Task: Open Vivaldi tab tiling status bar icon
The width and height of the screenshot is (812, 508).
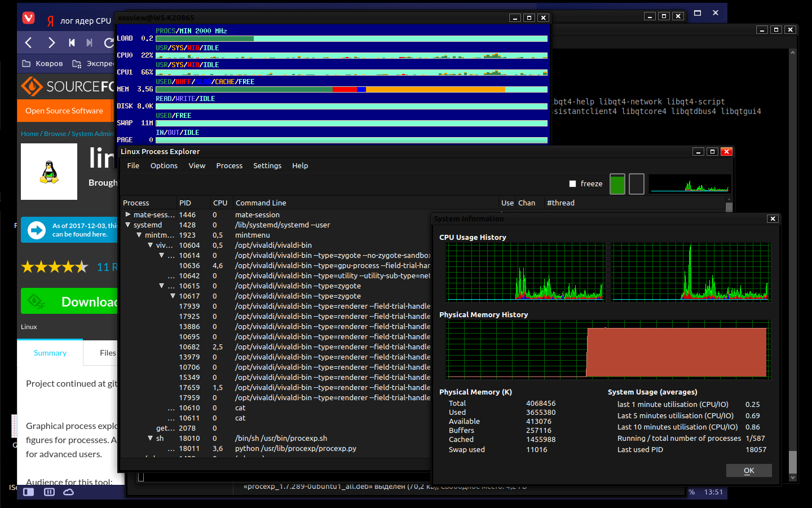Action: (x=49, y=492)
